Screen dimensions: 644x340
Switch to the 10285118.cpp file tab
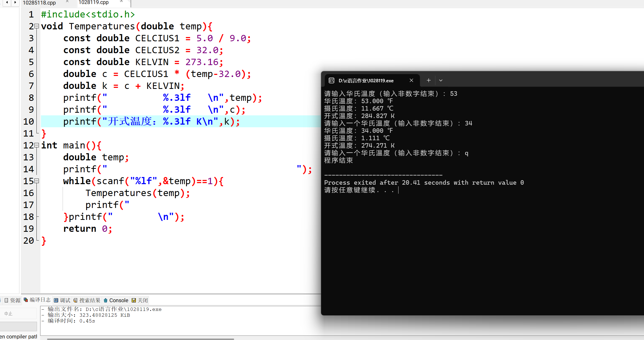pos(39,3)
